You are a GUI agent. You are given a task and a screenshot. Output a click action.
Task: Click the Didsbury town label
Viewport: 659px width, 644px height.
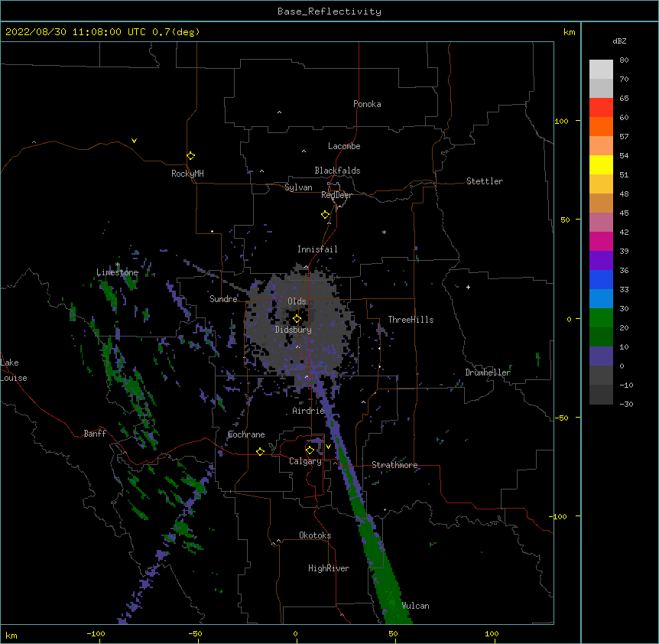coord(294,330)
